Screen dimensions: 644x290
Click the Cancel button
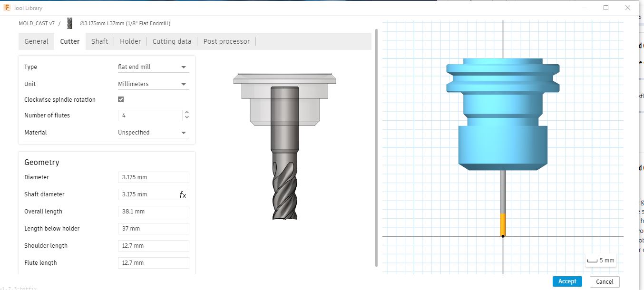pos(605,281)
